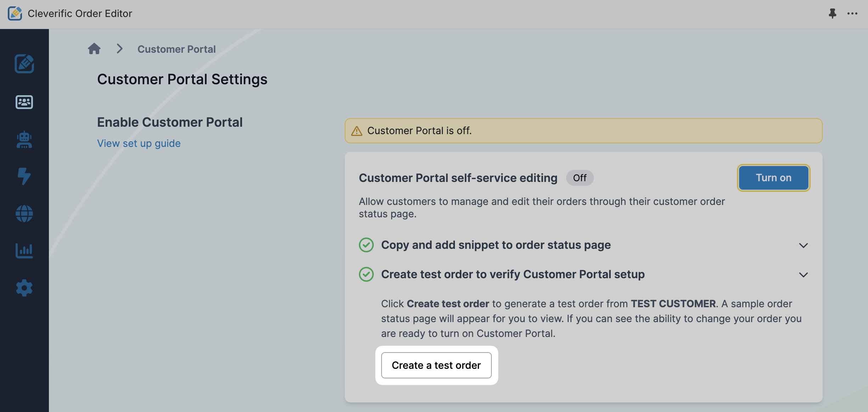Click the Cleverific Order Editor app logo
Viewport: 868px width, 412px height.
tap(15, 13)
